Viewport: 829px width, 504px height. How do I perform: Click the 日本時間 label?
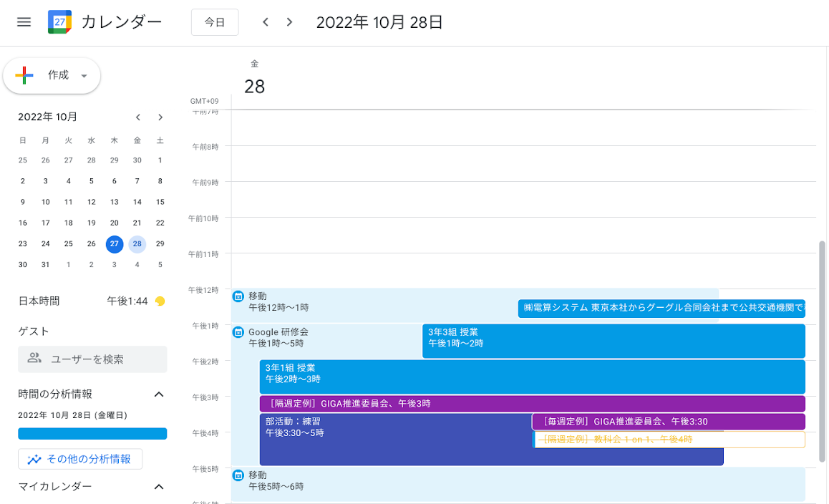pyautogui.click(x=39, y=301)
